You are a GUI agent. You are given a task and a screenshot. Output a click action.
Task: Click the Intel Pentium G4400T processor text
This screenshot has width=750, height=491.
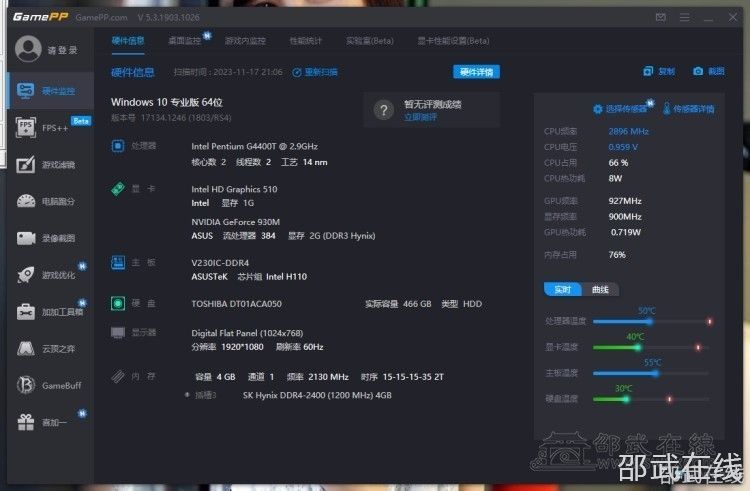click(x=254, y=146)
